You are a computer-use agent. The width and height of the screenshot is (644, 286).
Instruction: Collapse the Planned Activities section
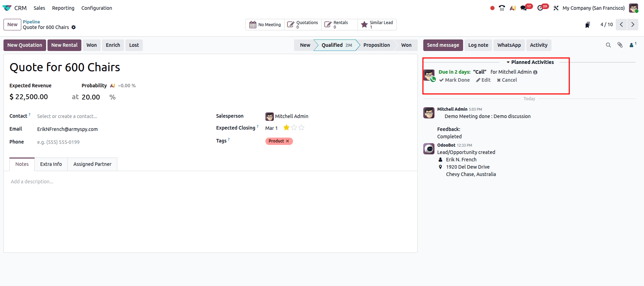pyautogui.click(x=530, y=62)
